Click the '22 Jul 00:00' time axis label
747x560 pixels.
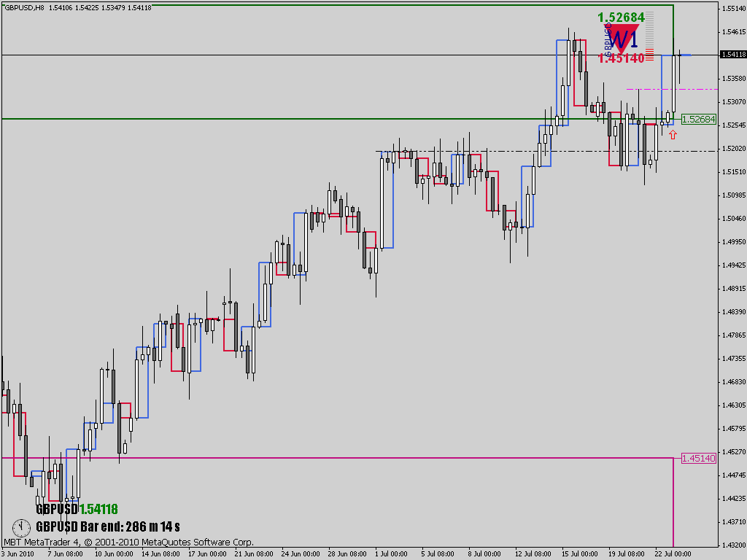coord(673,554)
